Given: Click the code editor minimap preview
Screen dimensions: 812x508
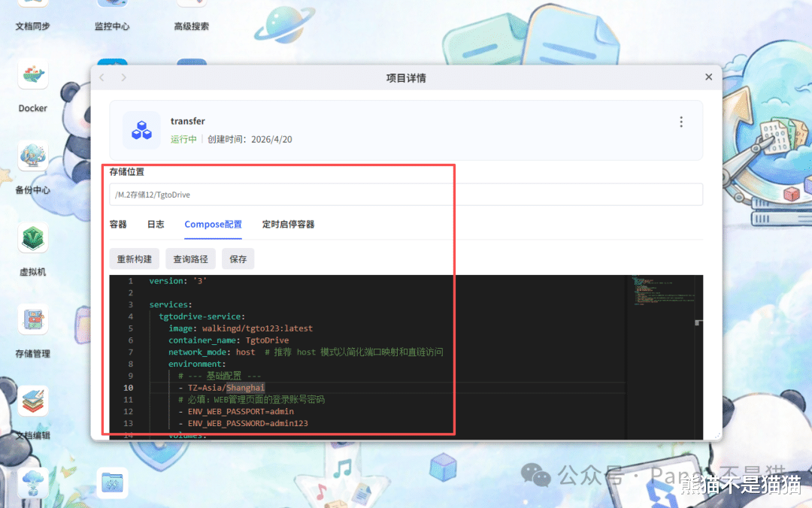Looking at the screenshot, I should tap(664, 291).
